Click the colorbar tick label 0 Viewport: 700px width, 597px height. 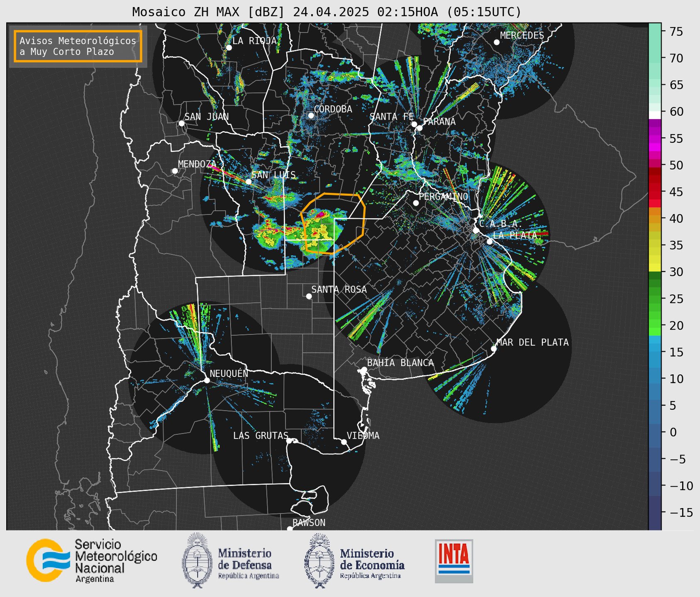click(673, 432)
